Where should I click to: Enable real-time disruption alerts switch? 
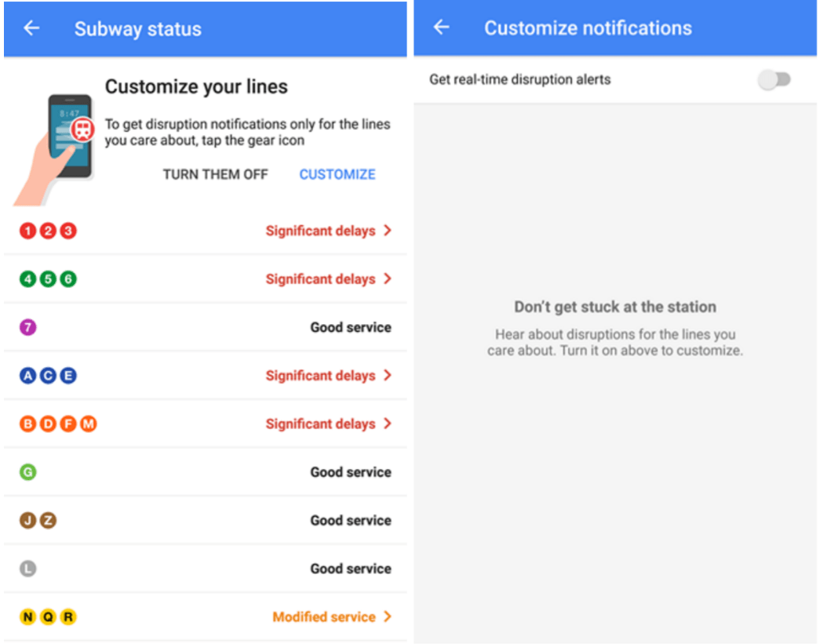click(774, 79)
